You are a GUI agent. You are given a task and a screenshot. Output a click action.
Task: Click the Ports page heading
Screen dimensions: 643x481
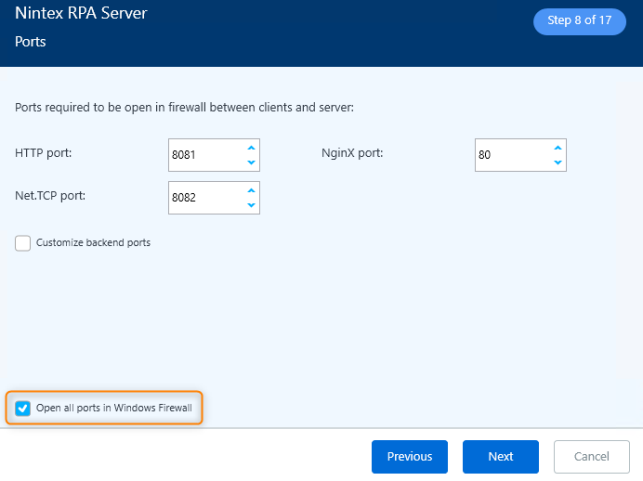pyautogui.click(x=30, y=43)
